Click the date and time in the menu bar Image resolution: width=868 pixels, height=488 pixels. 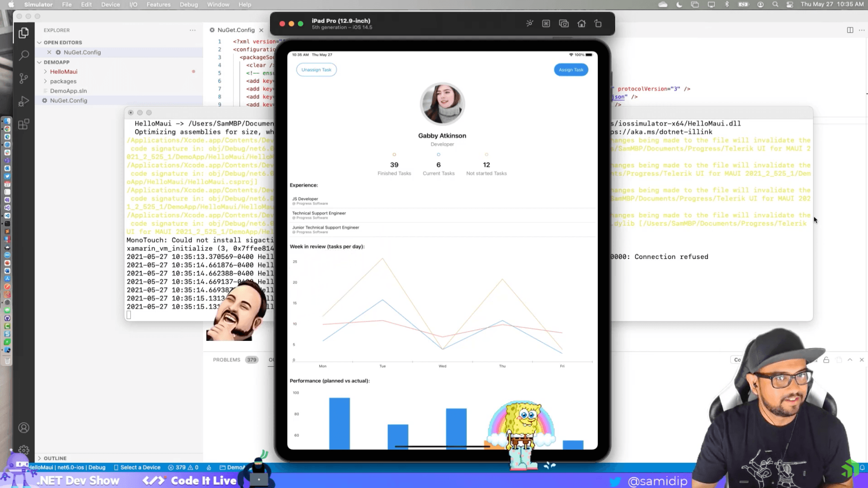[x=832, y=5]
